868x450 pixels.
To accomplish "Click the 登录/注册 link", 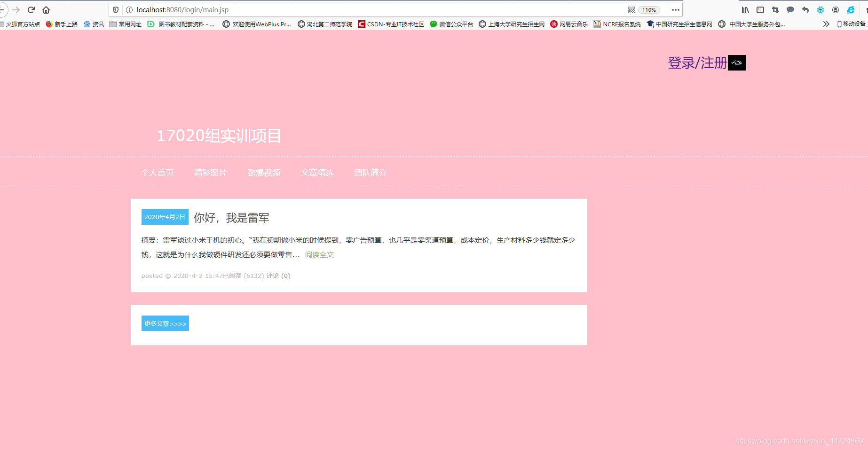I will (698, 63).
